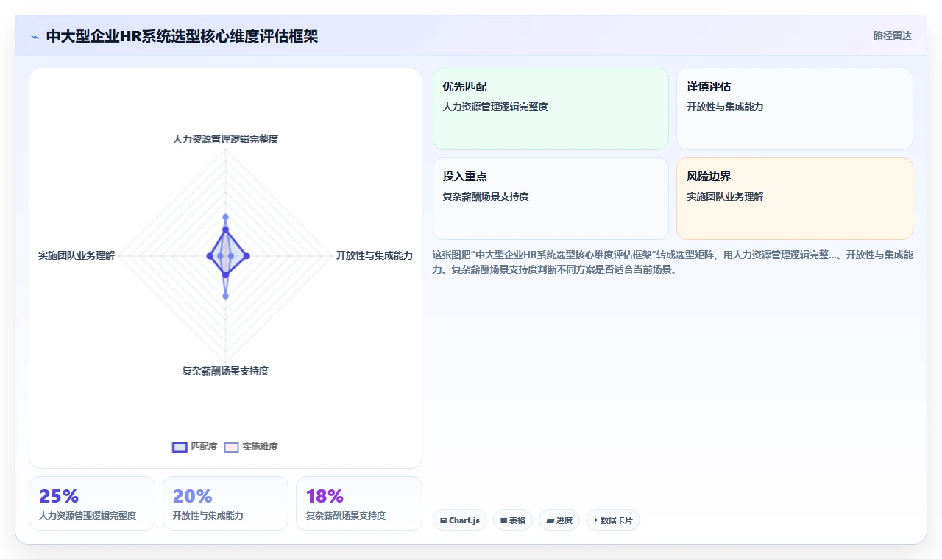Click the icon inside the 表格 tag

coord(503,520)
